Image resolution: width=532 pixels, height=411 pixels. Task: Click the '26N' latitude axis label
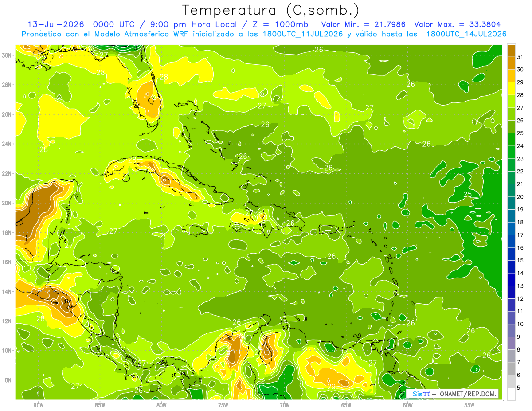[7, 114]
